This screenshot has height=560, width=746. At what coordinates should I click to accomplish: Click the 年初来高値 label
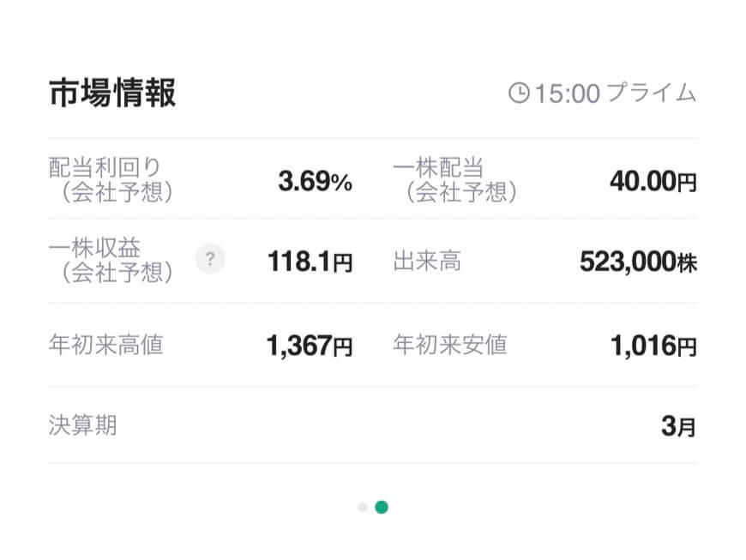pyautogui.click(x=106, y=345)
